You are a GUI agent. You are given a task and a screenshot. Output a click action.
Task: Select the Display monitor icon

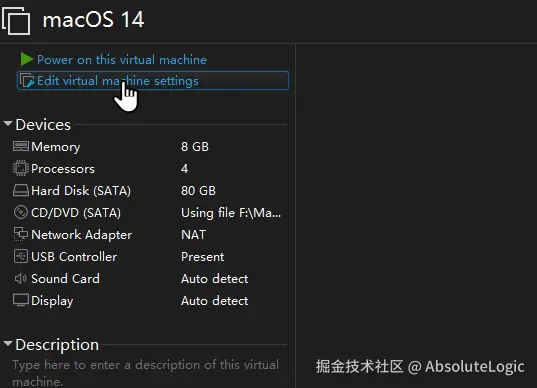click(x=21, y=300)
